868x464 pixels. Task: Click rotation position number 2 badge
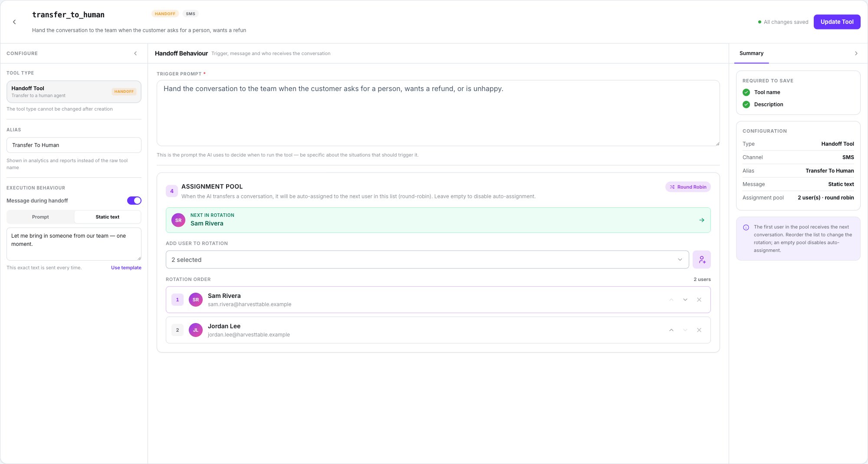(177, 330)
